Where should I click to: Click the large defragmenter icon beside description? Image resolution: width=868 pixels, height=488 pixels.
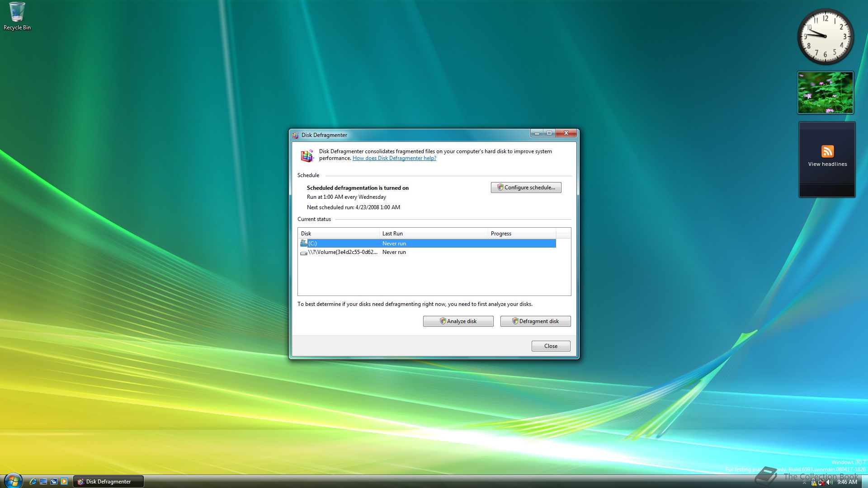click(x=307, y=155)
